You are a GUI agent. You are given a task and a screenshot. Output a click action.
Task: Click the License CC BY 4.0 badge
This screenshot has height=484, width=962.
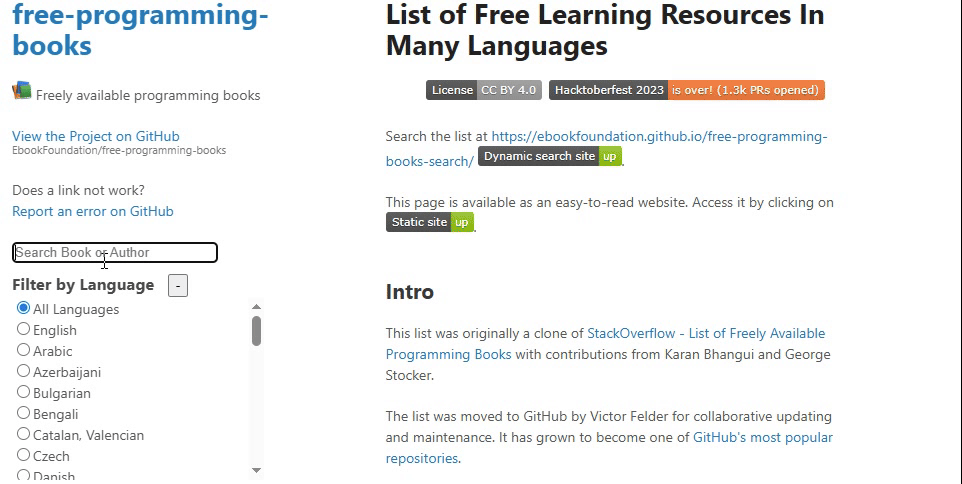coord(483,90)
